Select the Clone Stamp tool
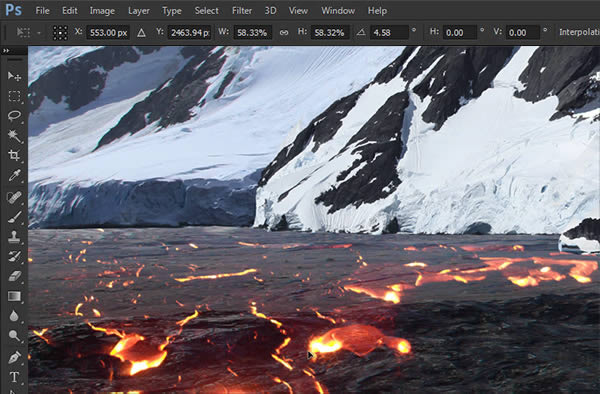The height and width of the screenshot is (394, 600). 15,236
